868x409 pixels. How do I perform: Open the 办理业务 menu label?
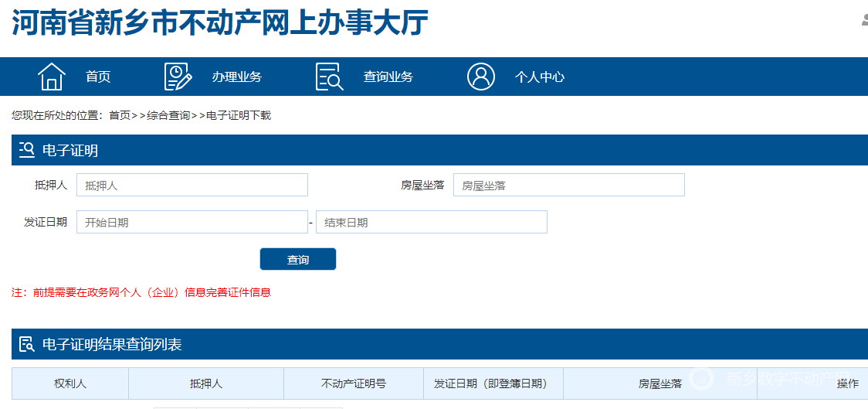click(237, 77)
